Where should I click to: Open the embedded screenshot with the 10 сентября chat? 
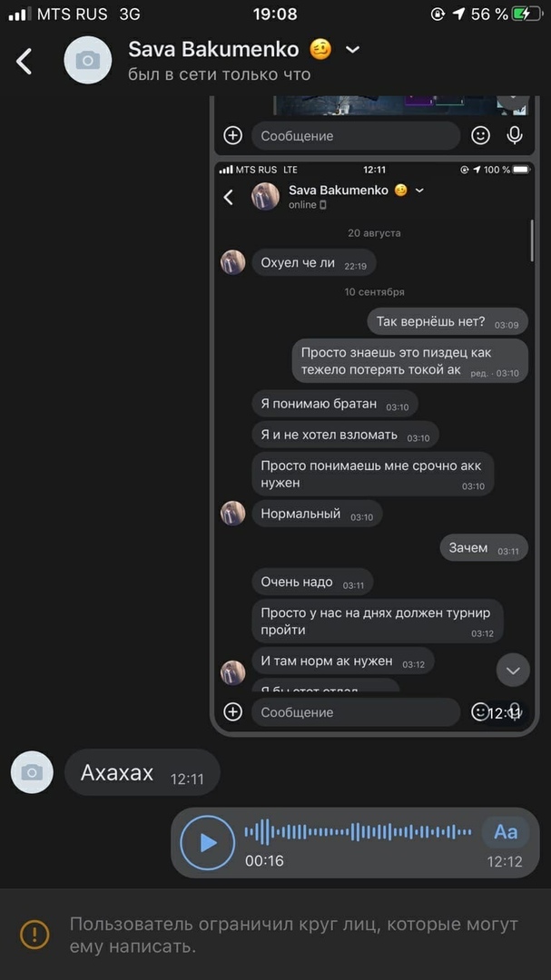pos(374,448)
